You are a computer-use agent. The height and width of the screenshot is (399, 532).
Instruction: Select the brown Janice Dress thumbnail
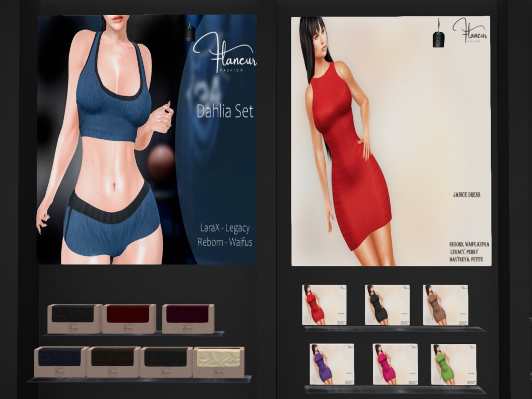[x=445, y=304]
